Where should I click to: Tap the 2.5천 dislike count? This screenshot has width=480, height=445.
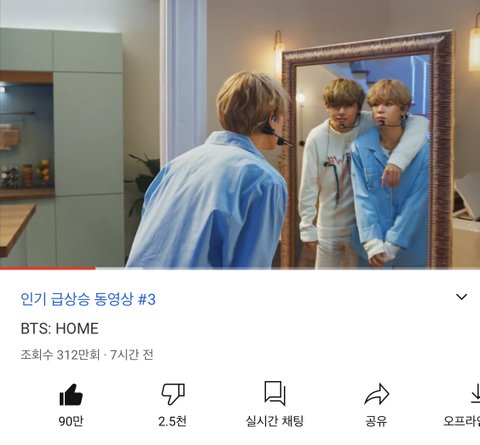tap(172, 421)
